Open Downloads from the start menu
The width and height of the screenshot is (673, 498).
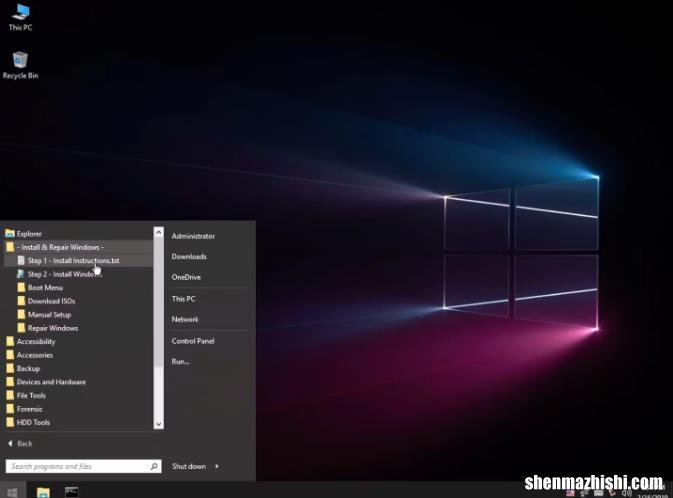pyautogui.click(x=189, y=257)
